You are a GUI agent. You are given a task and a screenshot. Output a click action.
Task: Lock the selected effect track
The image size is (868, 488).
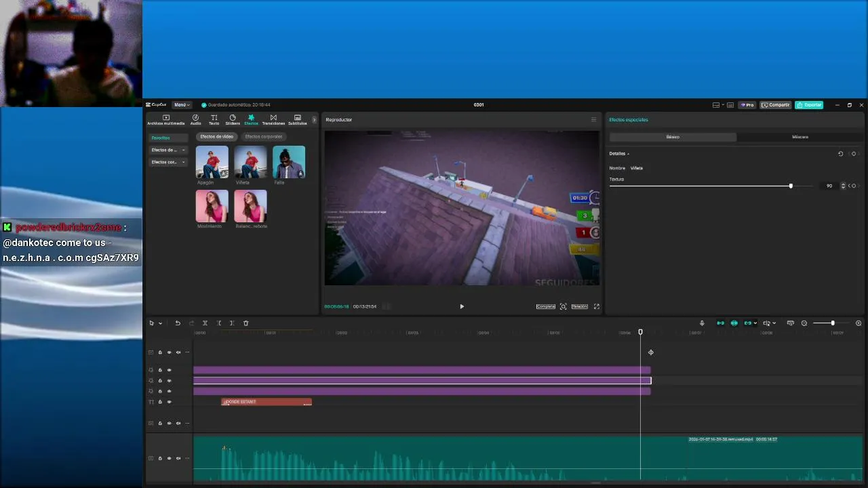pos(160,381)
